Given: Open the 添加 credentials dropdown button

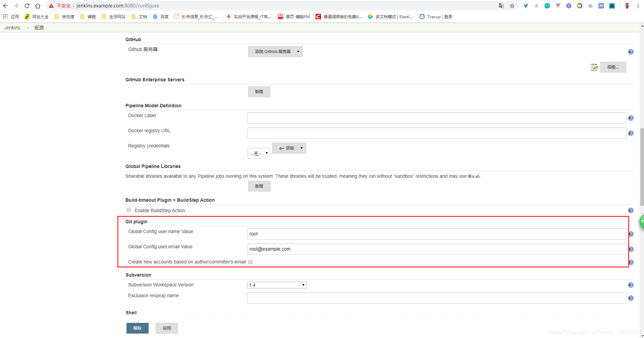Looking at the screenshot, I should pos(289,148).
